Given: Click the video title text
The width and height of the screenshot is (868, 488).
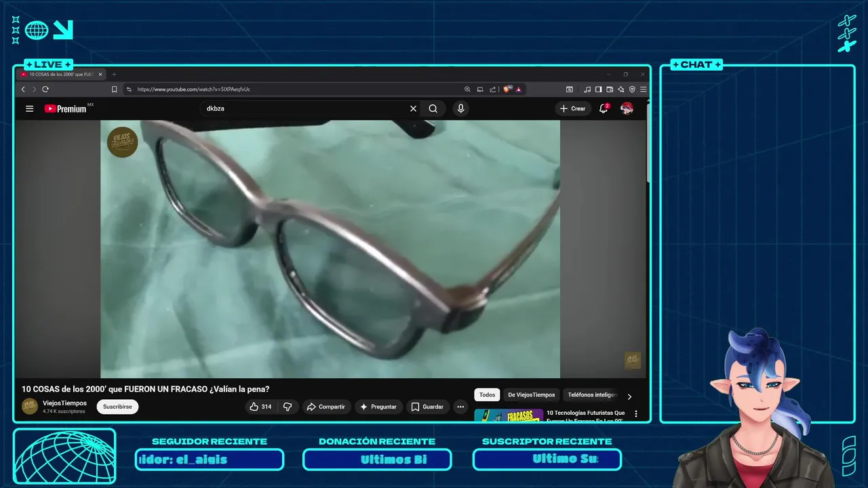Looking at the screenshot, I should [146, 389].
